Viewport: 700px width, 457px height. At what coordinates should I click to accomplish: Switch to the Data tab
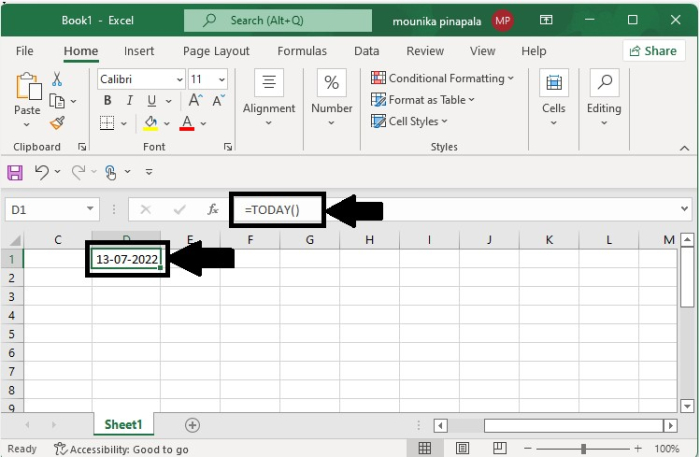click(x=367, y=51)
